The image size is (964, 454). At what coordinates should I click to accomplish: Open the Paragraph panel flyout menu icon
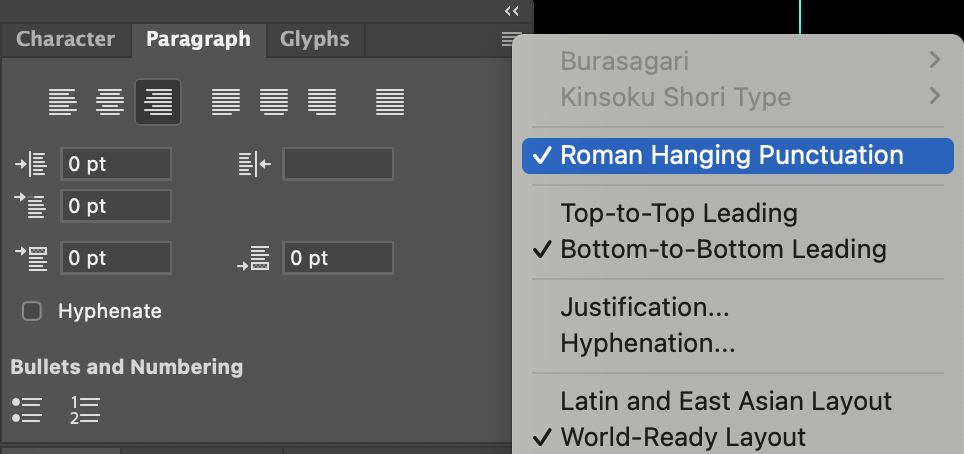[511, 39]
